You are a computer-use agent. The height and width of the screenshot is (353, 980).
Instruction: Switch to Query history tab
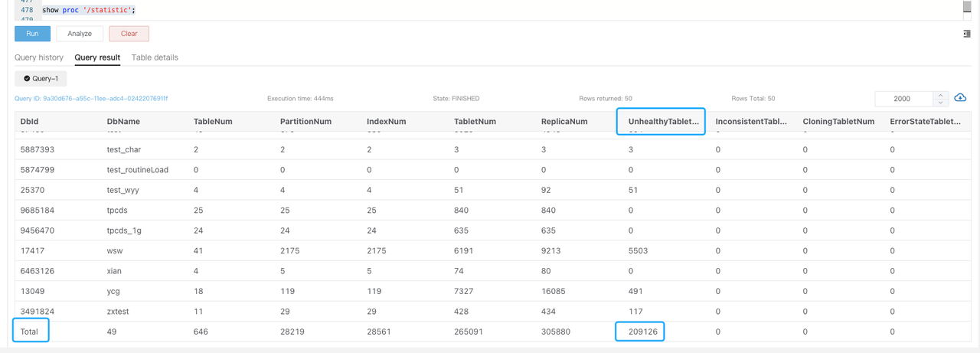click(39, 57)
